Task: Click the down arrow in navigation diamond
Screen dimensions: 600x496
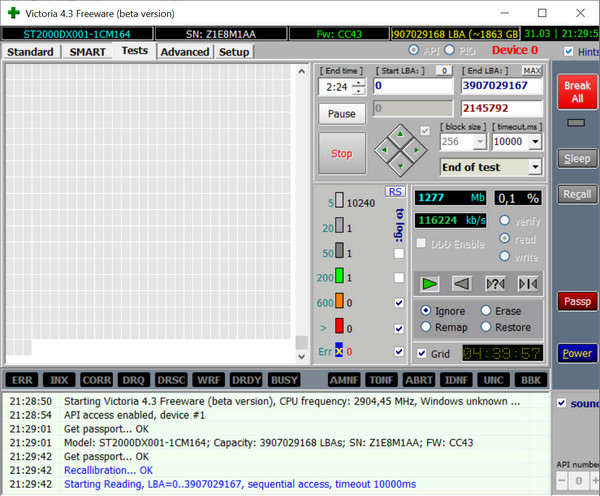Action: click(x=400, y=166)
